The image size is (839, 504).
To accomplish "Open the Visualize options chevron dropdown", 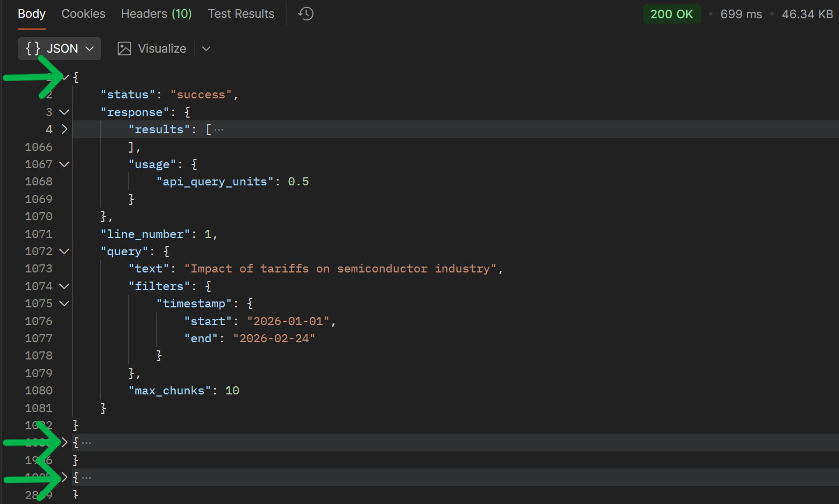I will coord(206,48).
